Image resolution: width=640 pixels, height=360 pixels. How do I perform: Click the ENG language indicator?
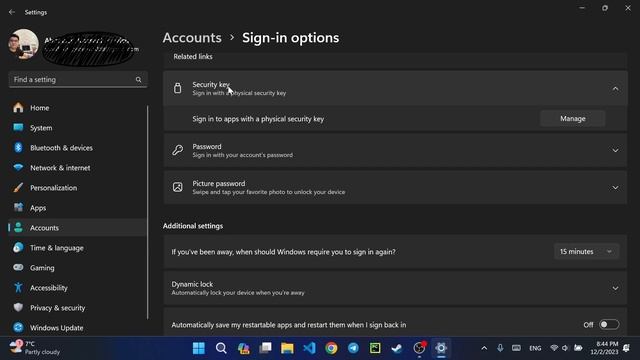(535, 348)
